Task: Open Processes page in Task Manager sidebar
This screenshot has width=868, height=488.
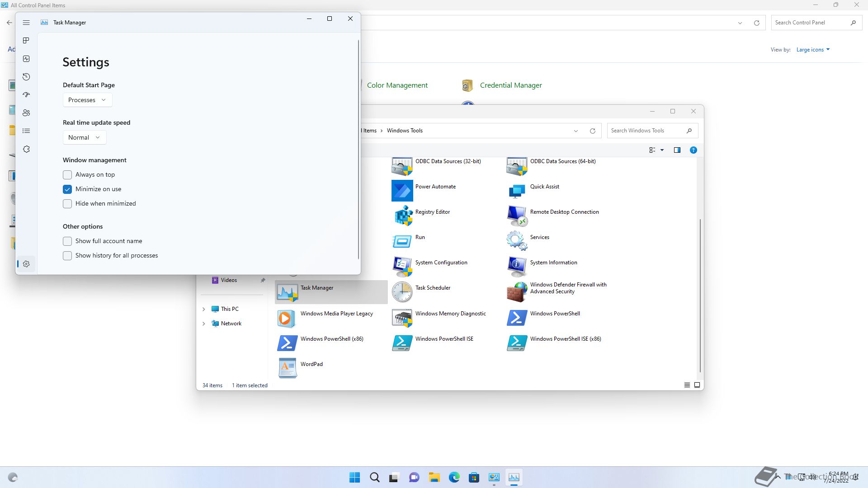Action: pyautogui.click(x=26, y=41)
